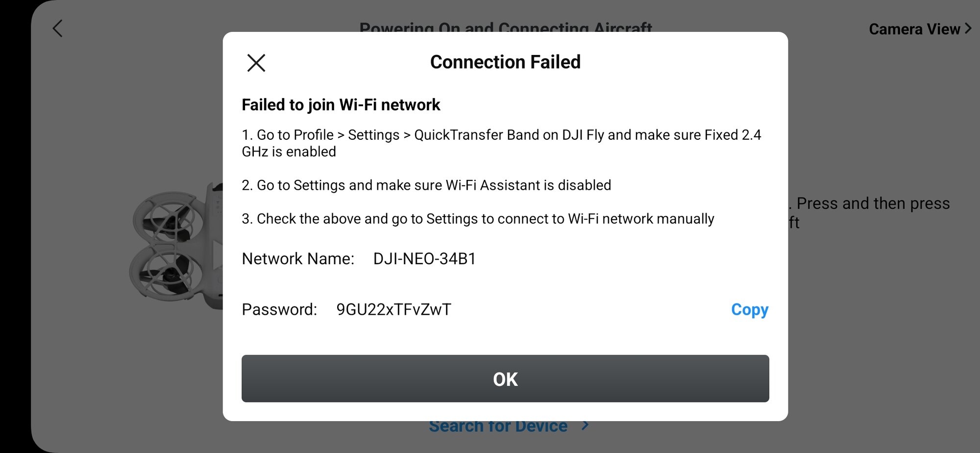Open Camera View
The height and width of the screenshot is (453, 980).
(914, 29)
